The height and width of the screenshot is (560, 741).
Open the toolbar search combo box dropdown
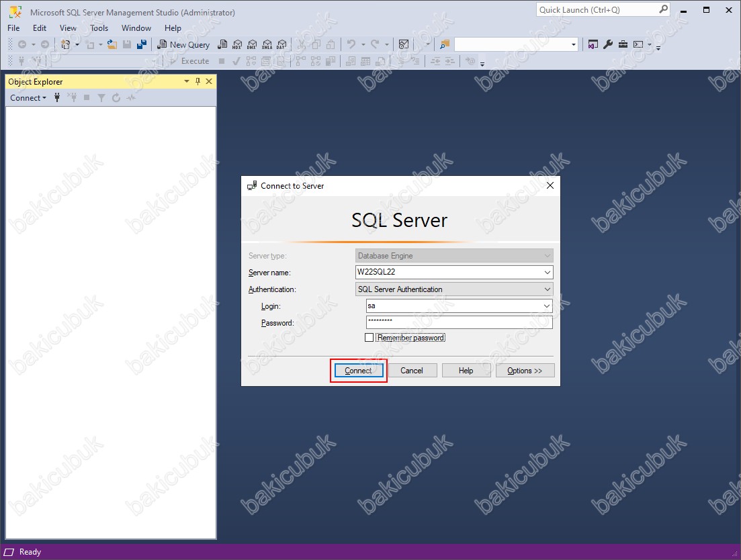[x=573, y=44]
